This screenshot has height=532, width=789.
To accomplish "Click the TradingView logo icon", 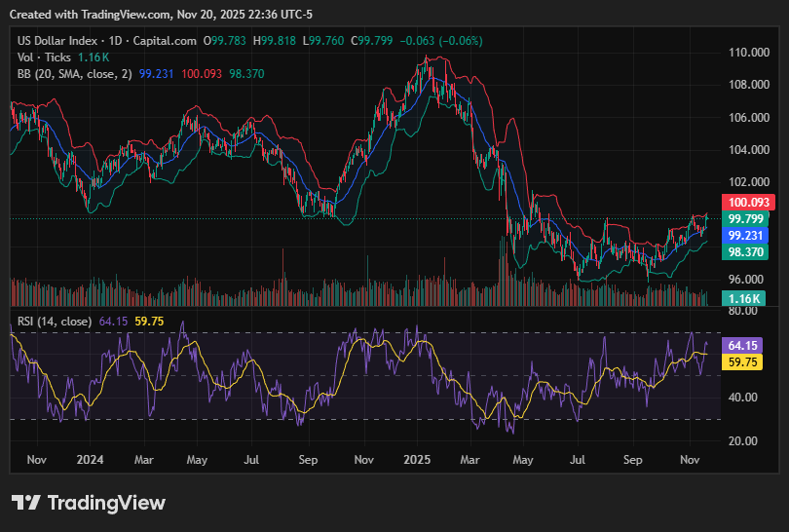I will point(26,503).
